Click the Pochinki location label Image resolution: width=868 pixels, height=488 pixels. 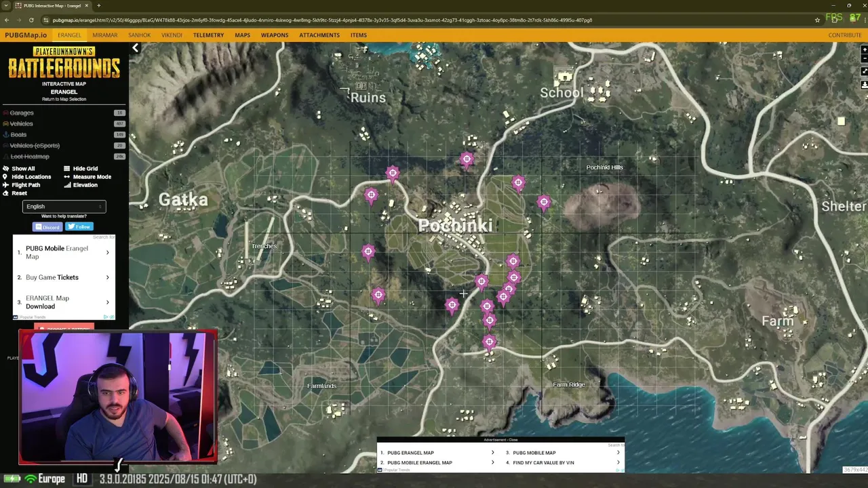(455, 226)
